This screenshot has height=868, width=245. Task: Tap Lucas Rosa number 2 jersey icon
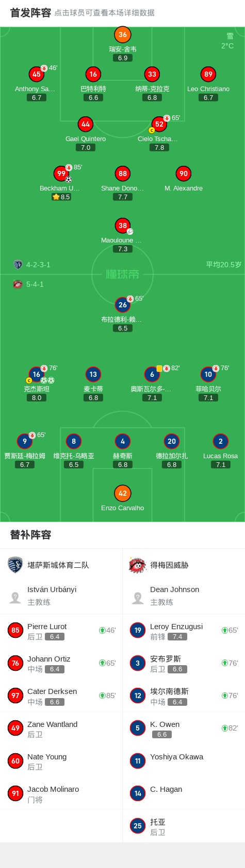click(x=221, y=441)
